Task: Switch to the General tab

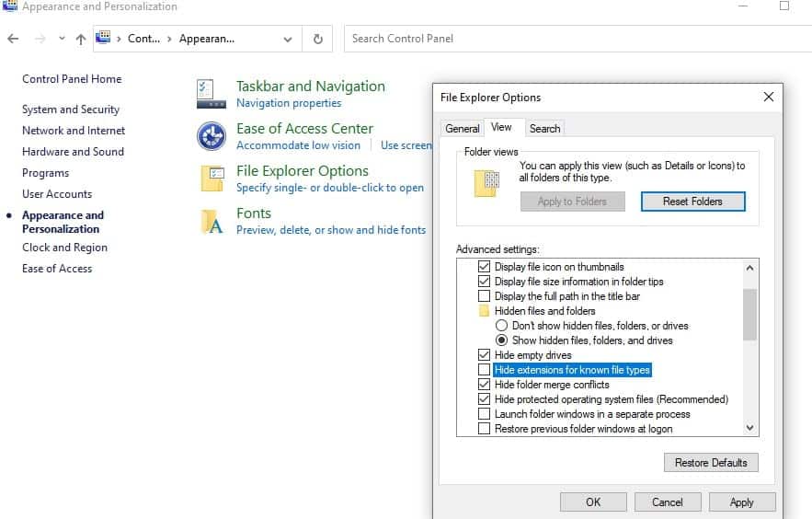Action: tap(463, 129)
